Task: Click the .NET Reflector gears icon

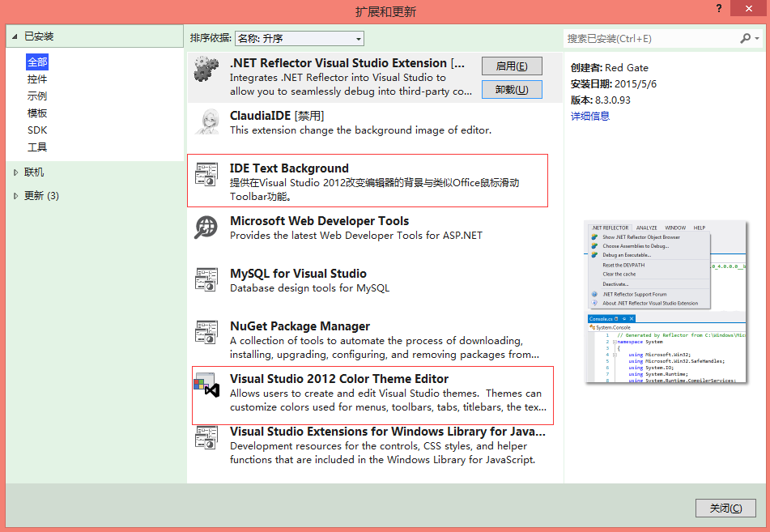Action: [206, 69]
